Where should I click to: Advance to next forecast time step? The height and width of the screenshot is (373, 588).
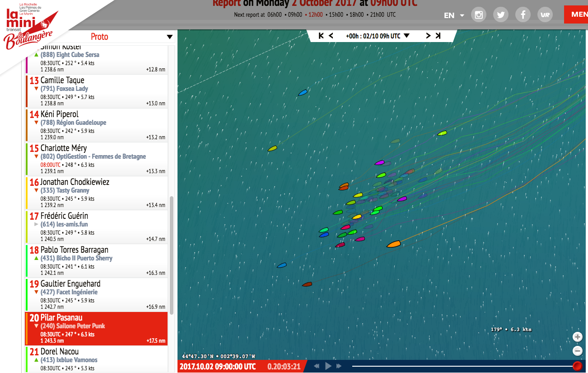428,36
